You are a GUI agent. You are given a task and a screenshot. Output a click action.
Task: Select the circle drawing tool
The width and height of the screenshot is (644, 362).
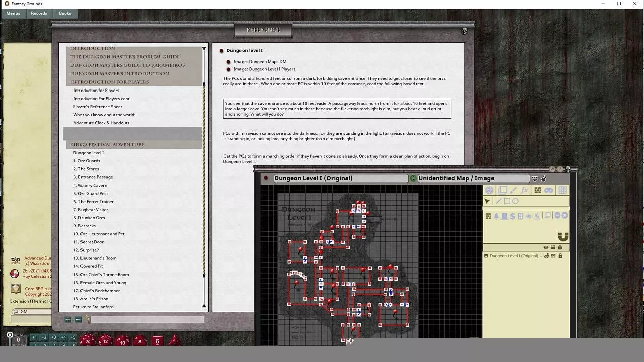[515, 201]
